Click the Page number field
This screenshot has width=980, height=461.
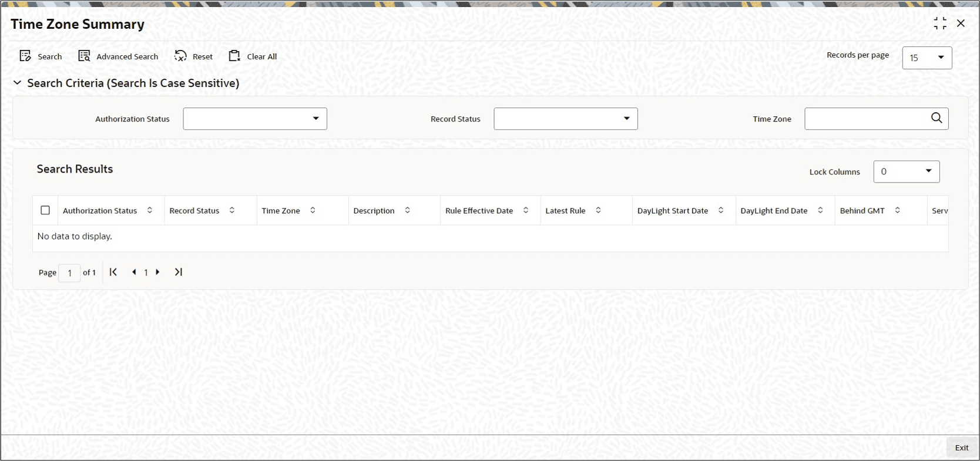coord(69,272)
